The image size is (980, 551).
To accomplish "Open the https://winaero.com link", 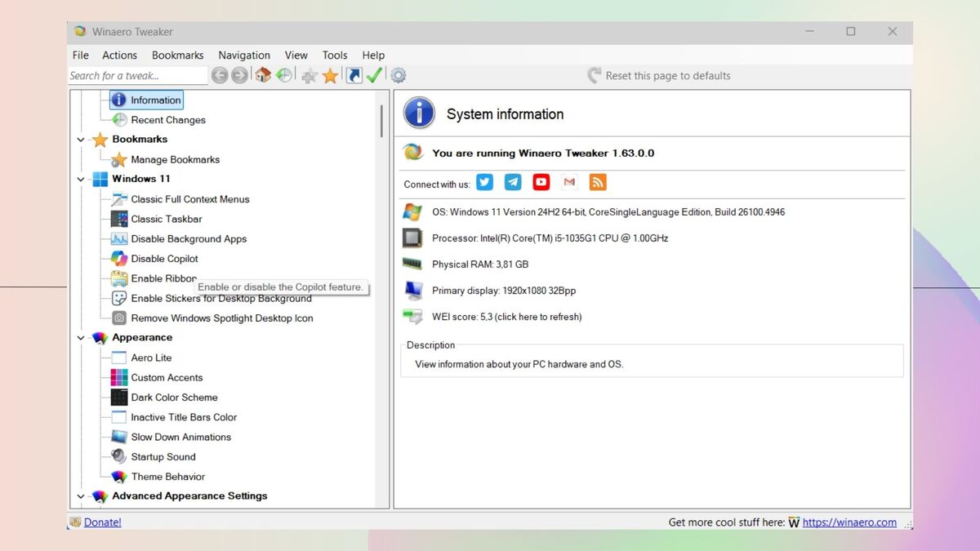I will pyautogui.click(x=849, y=522).
